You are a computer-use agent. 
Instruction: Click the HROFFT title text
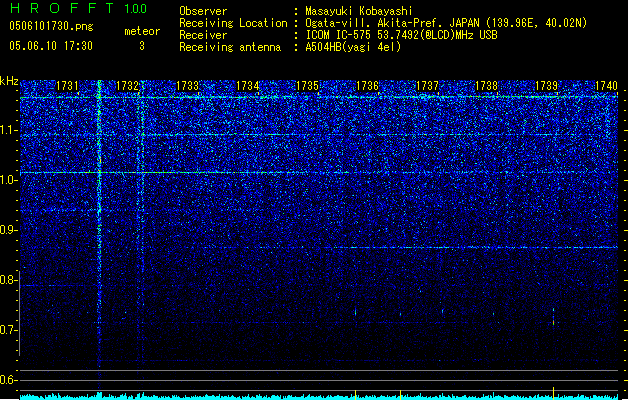(x=62, y=8)
